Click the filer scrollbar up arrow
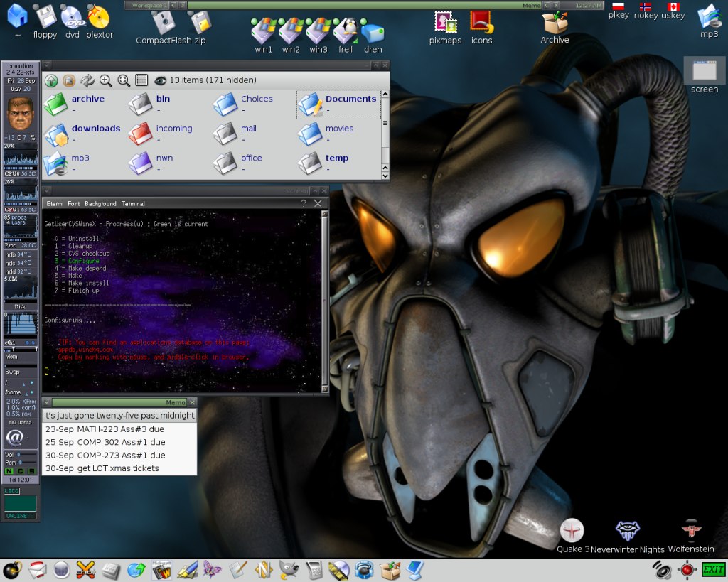 385,95
